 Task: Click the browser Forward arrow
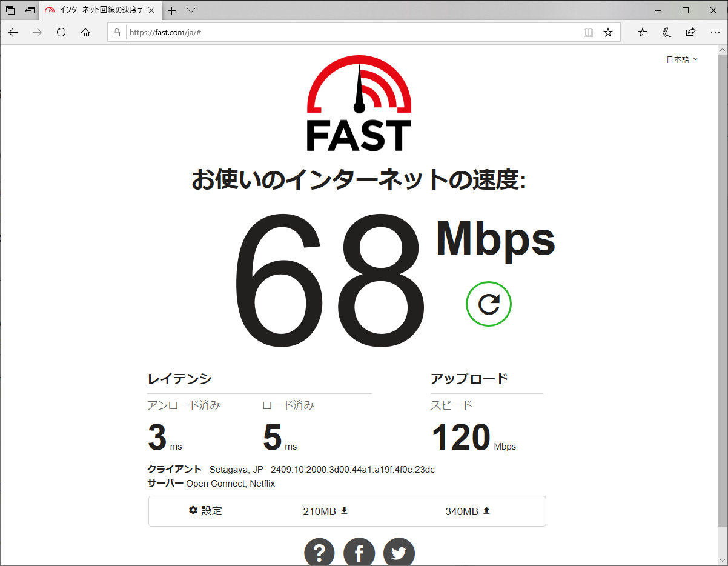37,33
